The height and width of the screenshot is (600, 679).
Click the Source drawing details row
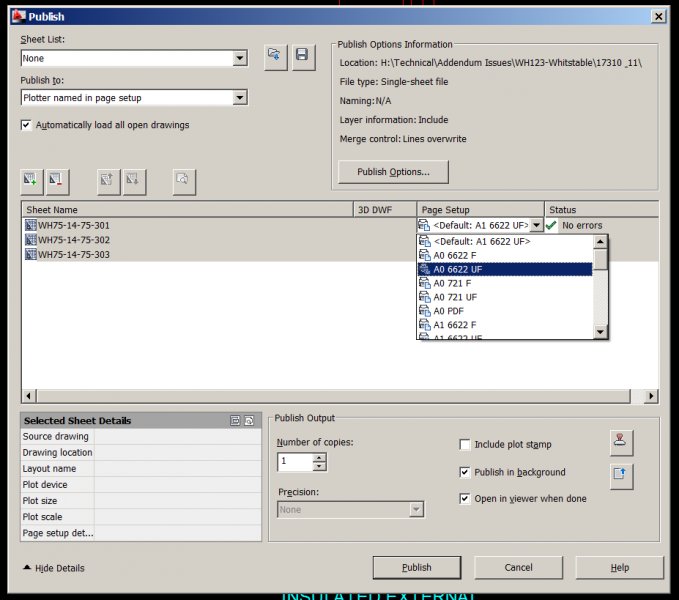click(x=141, y=436)
